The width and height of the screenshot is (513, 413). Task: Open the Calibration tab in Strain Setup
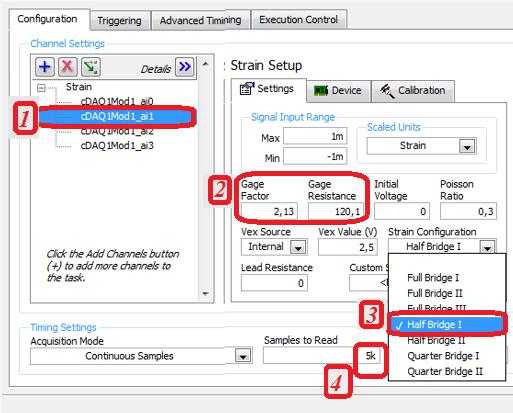pos(413,90)
